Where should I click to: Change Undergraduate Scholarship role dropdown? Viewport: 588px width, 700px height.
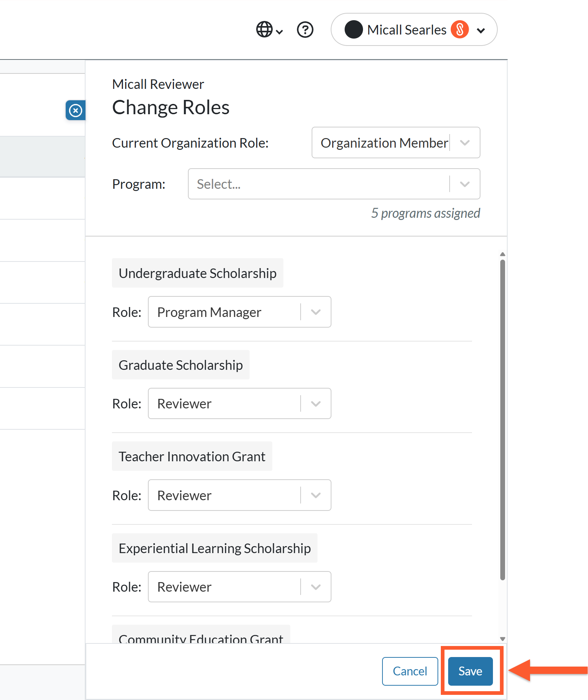click(240, 312)
